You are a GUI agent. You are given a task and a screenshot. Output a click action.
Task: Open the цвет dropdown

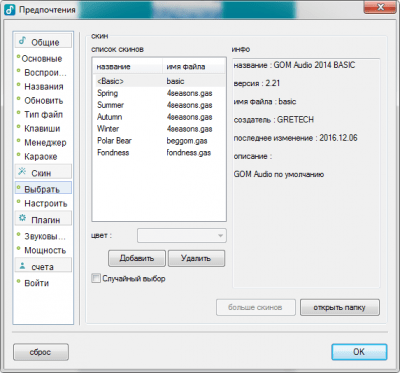(x=182, y=236)
